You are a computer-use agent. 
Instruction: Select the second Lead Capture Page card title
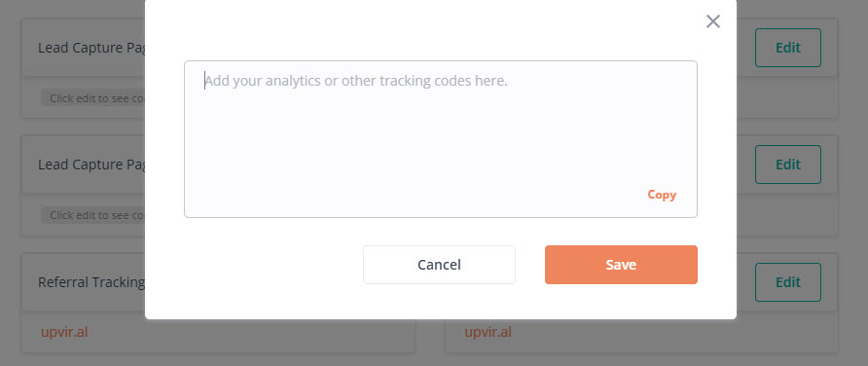(91, 165)
